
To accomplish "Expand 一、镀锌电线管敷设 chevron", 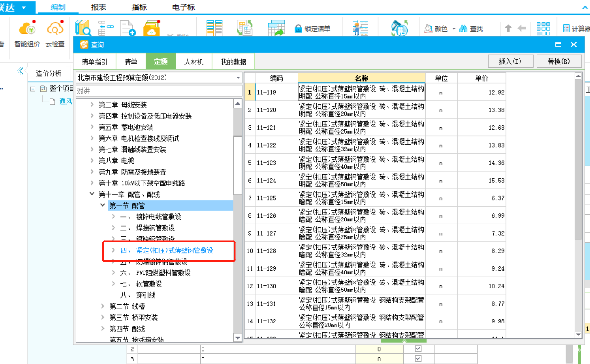I will point(113,217).
